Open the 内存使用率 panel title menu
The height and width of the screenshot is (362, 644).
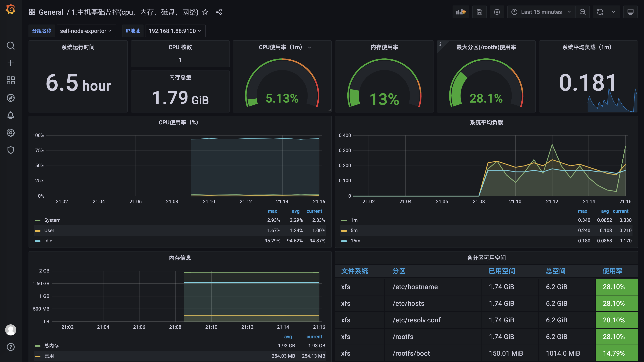pyautogui.click(x=384, y=47)
